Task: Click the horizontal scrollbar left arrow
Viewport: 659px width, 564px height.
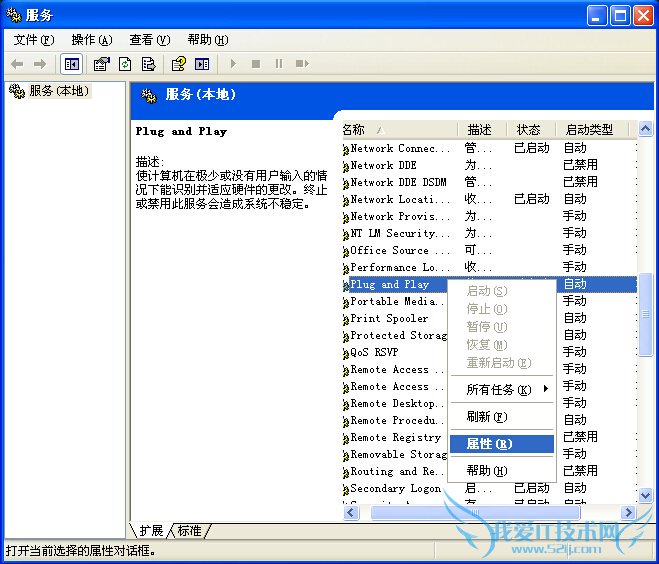Action: [x=351, y=512]
